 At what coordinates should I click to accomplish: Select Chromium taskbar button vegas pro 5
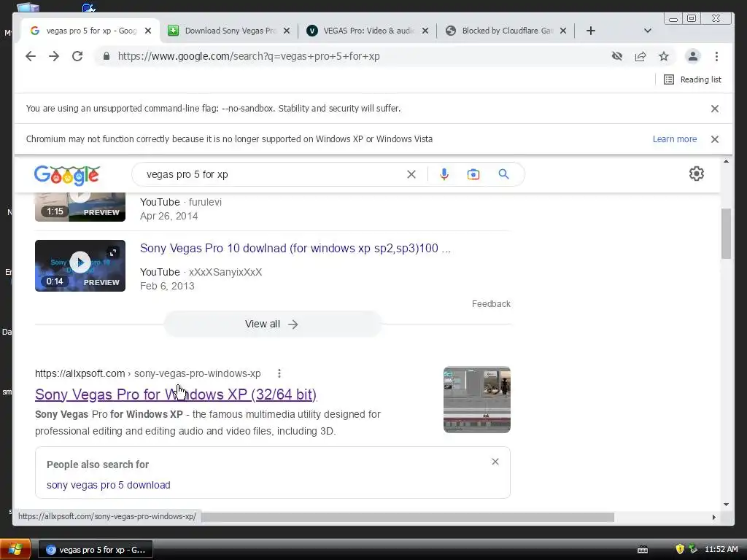coord(96,550)
